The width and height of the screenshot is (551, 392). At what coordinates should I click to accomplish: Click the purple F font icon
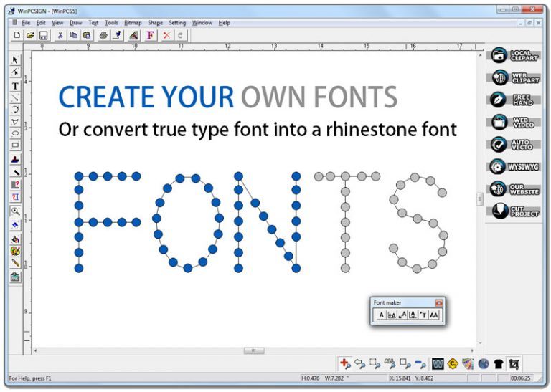pos(150,34)
